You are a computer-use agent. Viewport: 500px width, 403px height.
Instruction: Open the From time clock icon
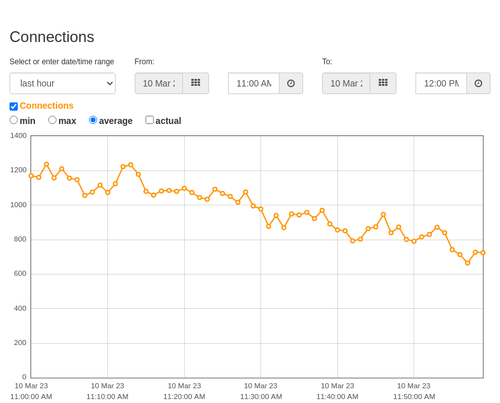(291, 83)
